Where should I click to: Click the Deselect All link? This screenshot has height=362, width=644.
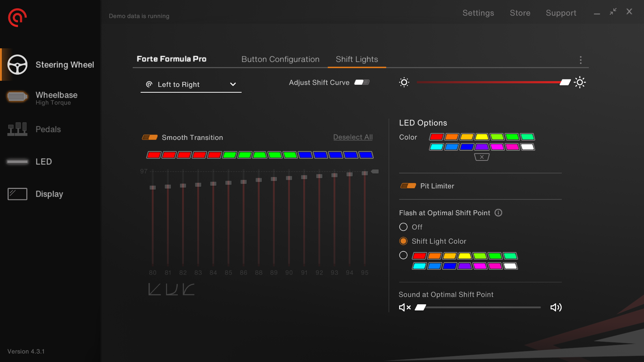pos(353,137)
